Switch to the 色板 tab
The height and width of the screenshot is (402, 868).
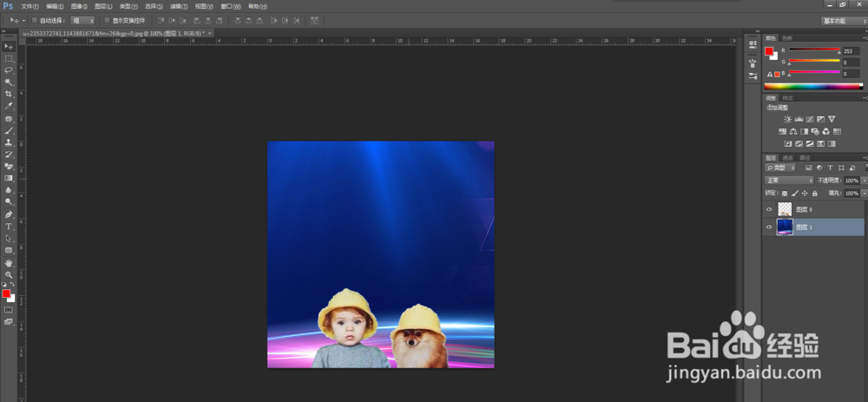click(x=786, y=37)
